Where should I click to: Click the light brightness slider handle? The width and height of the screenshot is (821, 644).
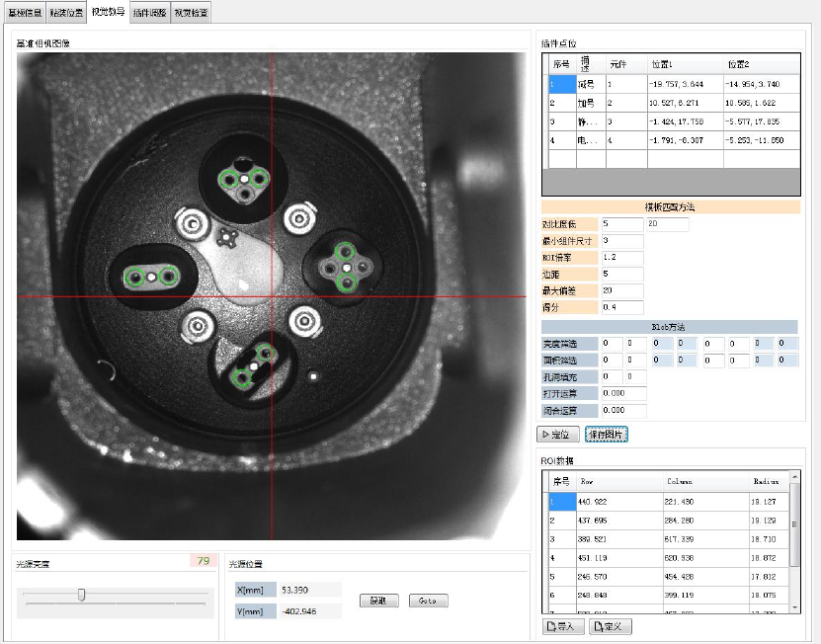(82, 595)
